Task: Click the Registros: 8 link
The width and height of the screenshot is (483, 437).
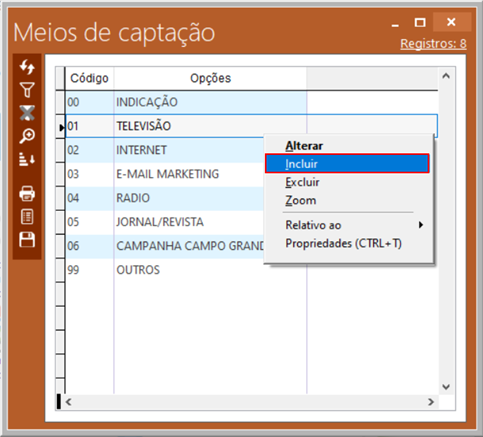Action: pos(433,44)
